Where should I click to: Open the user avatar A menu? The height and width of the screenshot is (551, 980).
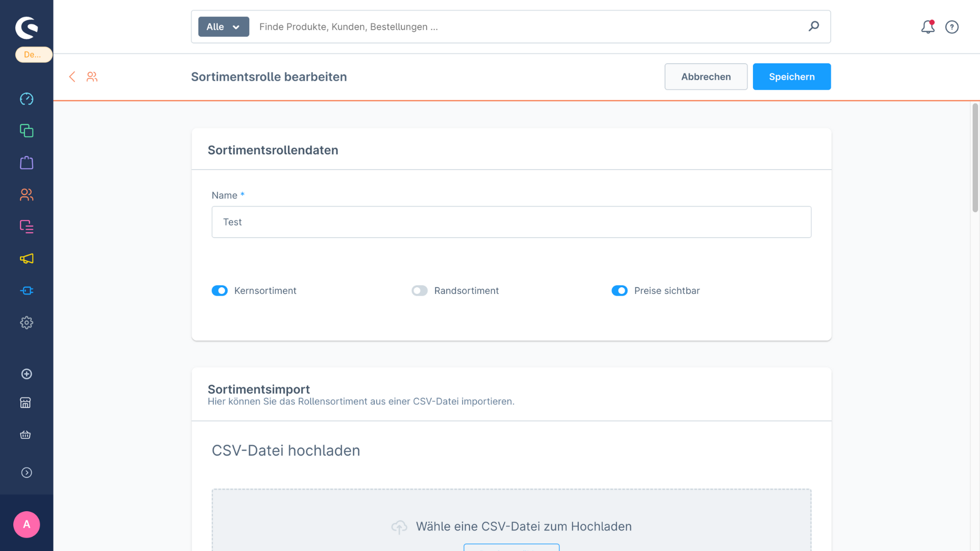(x=27, y=524)
